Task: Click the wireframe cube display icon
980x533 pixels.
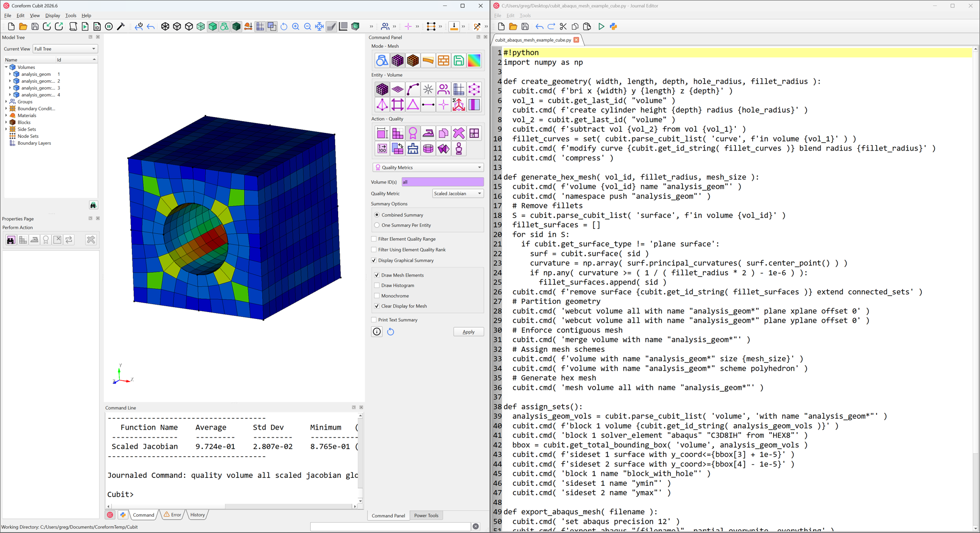Action: 165,27
